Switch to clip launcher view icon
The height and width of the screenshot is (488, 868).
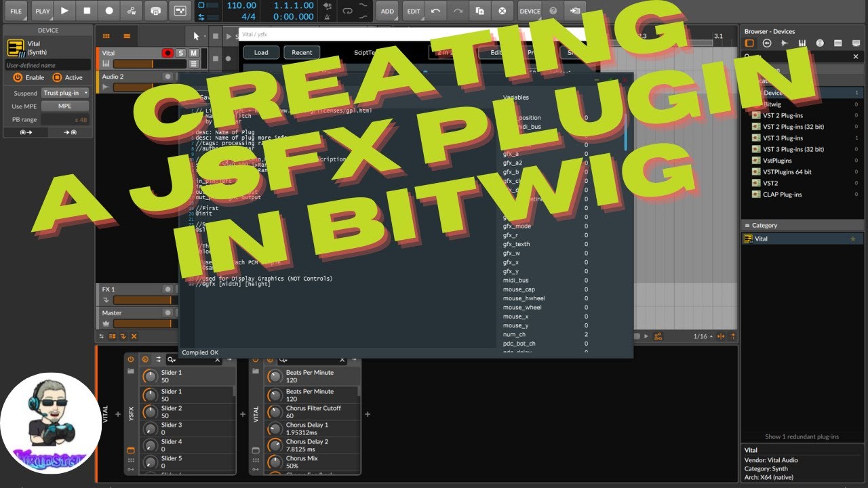point(106,36)
